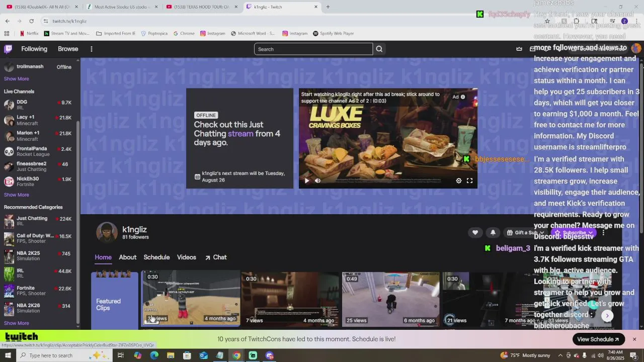
Task: Expand followed channels with Show More under trollmanash
Action: pos(17,79)
